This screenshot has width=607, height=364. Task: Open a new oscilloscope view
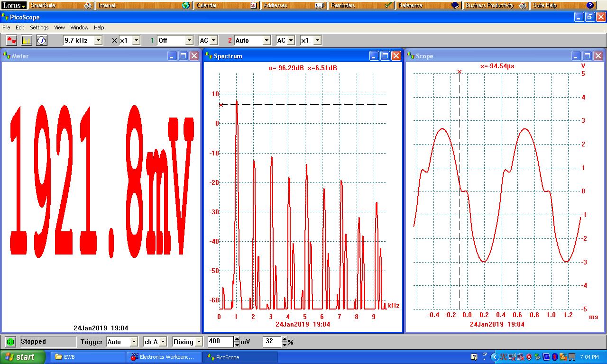[11, 40]
